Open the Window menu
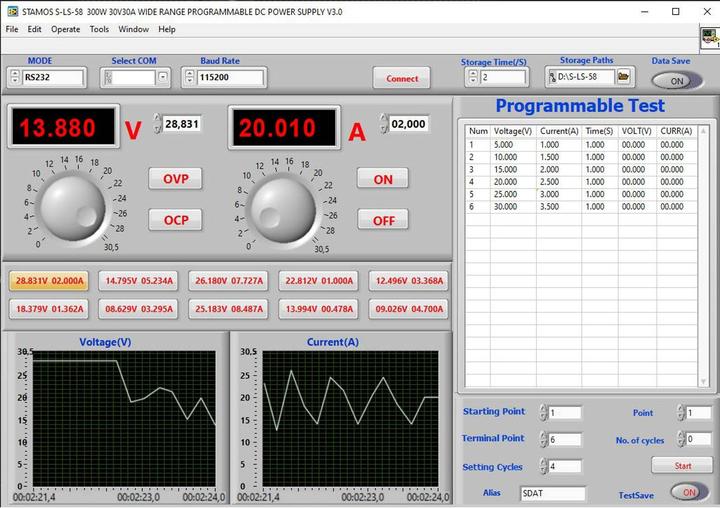Screen dimensions: 720x508 pyautogui.click(x=134, y=29)
